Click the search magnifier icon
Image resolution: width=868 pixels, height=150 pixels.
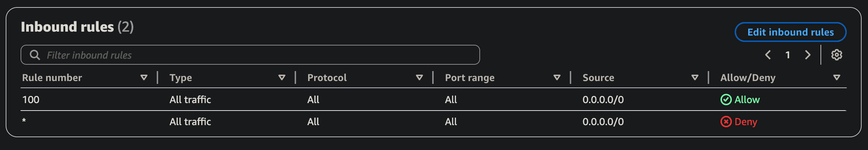tap(35, 55)
